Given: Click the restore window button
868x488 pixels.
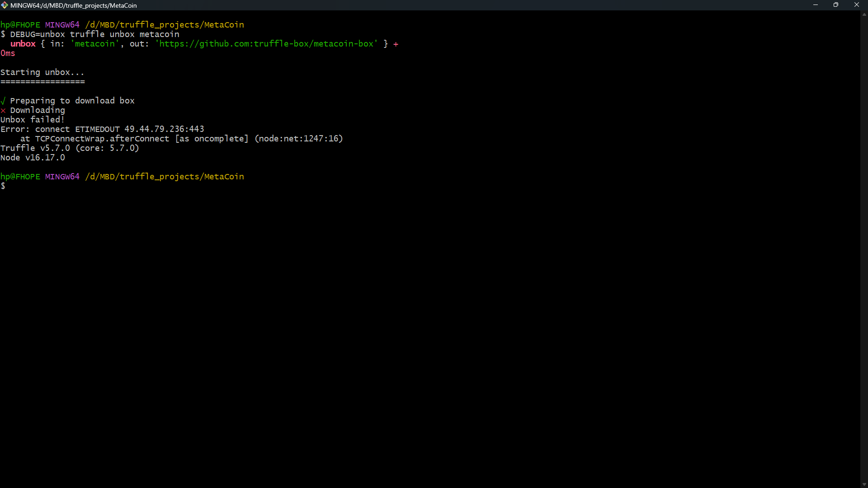Looking at the screenshot, I should (836, 5).
